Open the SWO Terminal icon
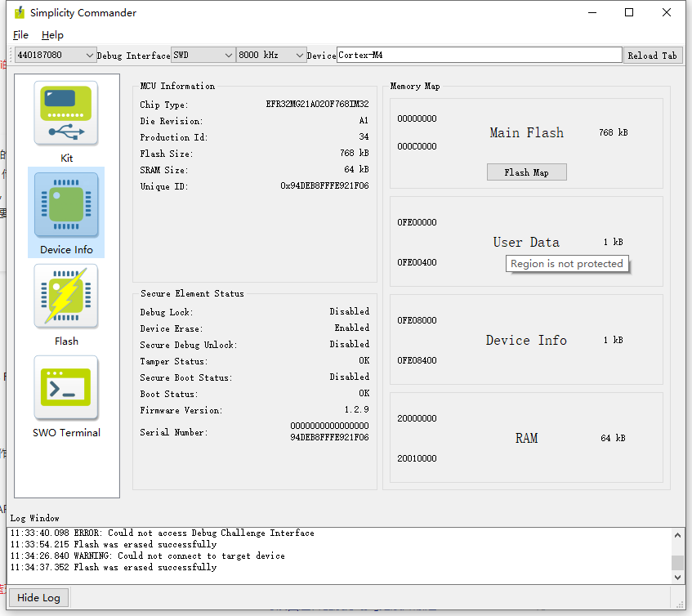Screen dimensions: 692x616 [65, 388]
